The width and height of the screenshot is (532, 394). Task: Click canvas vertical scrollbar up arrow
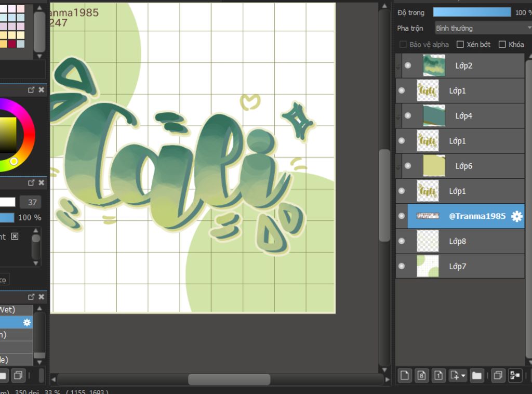pyautogui.click(x=384, y=6)
